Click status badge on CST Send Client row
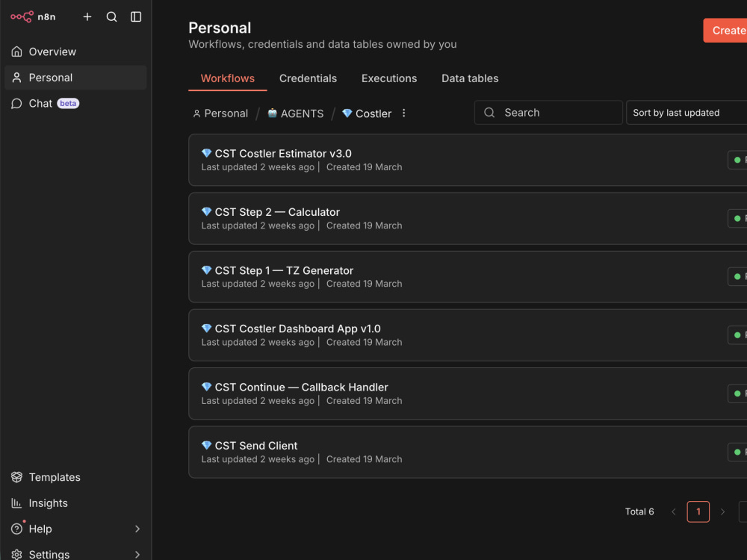Screen dimensions: 747x560 pyautogui.click(x=737, y=452)
